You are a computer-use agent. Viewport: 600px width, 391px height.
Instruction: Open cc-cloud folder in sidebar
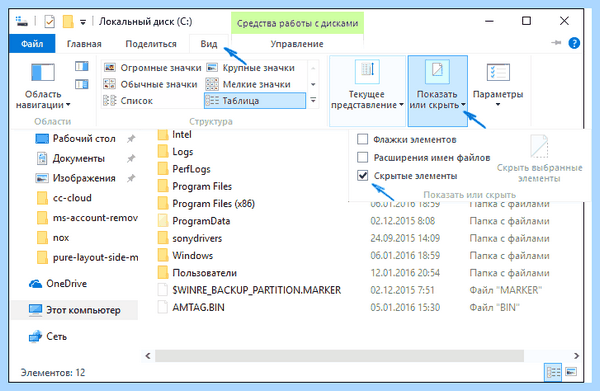coord(64,198)
